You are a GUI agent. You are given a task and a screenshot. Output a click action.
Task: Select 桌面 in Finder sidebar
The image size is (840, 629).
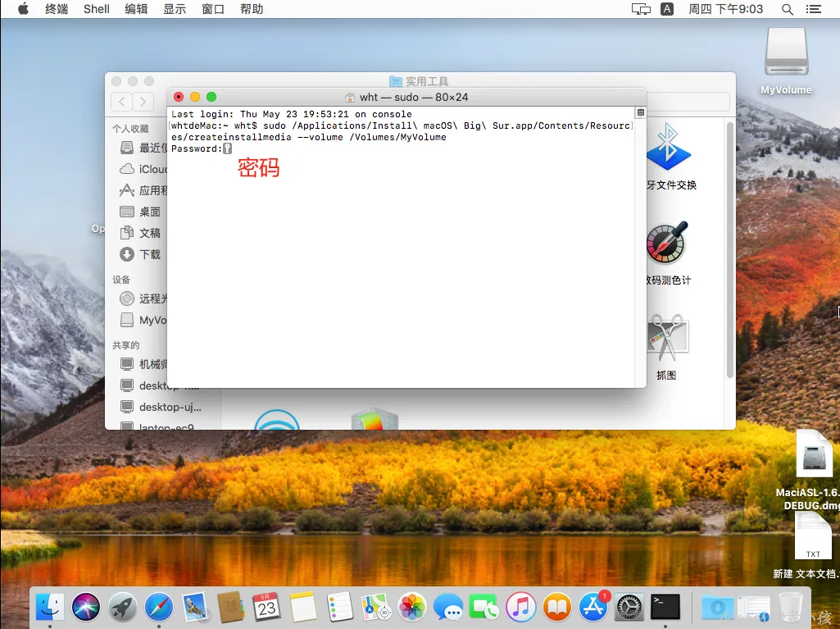point(140,212)
